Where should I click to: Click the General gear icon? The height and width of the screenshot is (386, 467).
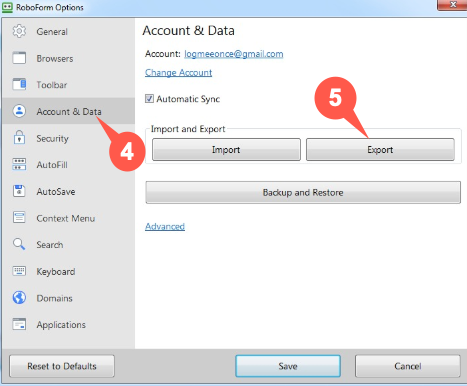tap(19, 31)
